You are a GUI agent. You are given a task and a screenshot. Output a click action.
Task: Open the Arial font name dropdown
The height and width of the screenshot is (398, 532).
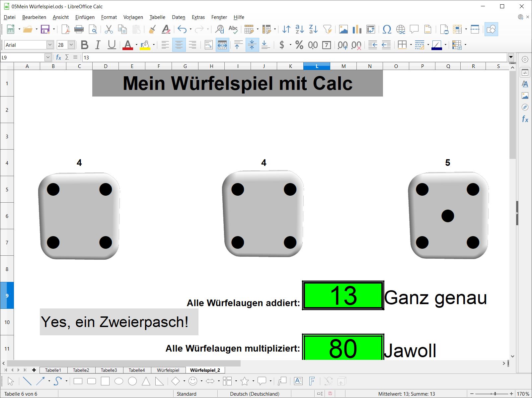(x=50, y=45)
